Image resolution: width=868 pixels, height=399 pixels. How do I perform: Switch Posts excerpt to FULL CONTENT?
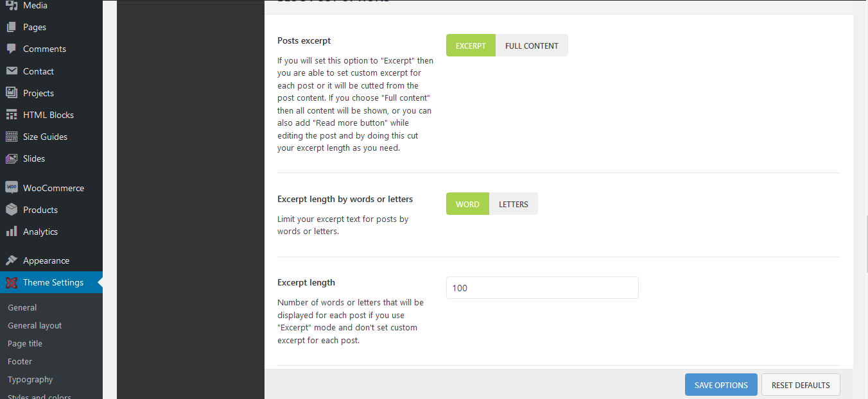532,46
